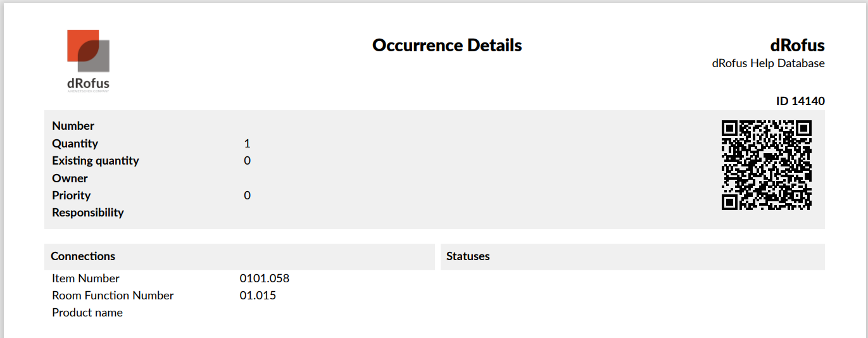Viewport: 868px width, 338px height.
Task: Click the Existing quantity label
Action: [95, 161]
